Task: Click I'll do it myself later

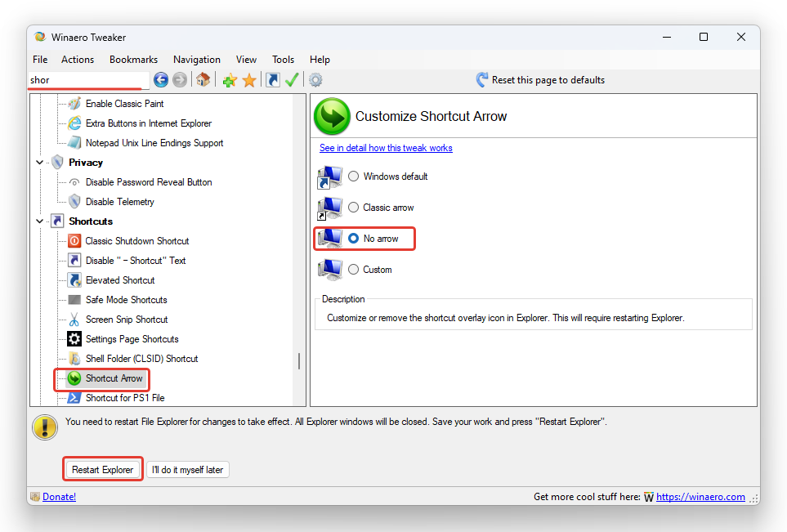Action: (x=188, y=470)
